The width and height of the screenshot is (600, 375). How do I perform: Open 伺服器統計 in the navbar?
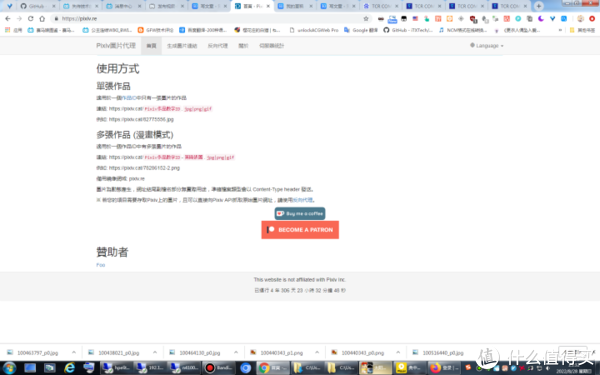(272, 46)
